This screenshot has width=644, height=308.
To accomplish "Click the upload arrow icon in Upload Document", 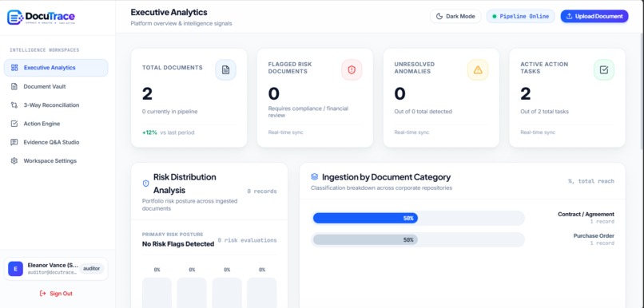I will 569,17.
